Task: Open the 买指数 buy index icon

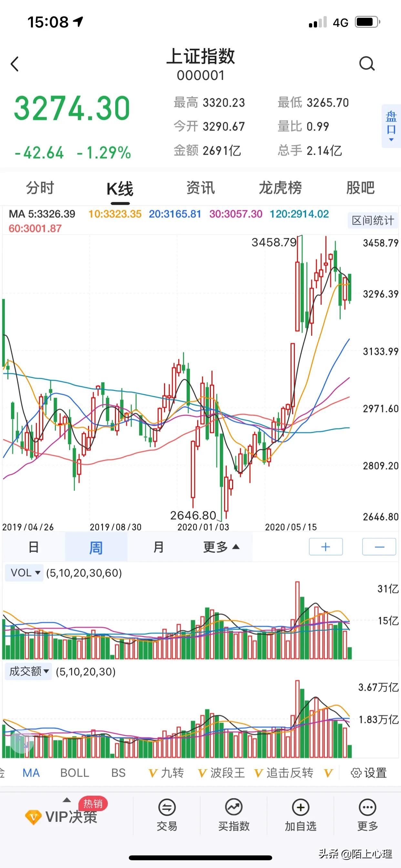Action: pos(233,808)
